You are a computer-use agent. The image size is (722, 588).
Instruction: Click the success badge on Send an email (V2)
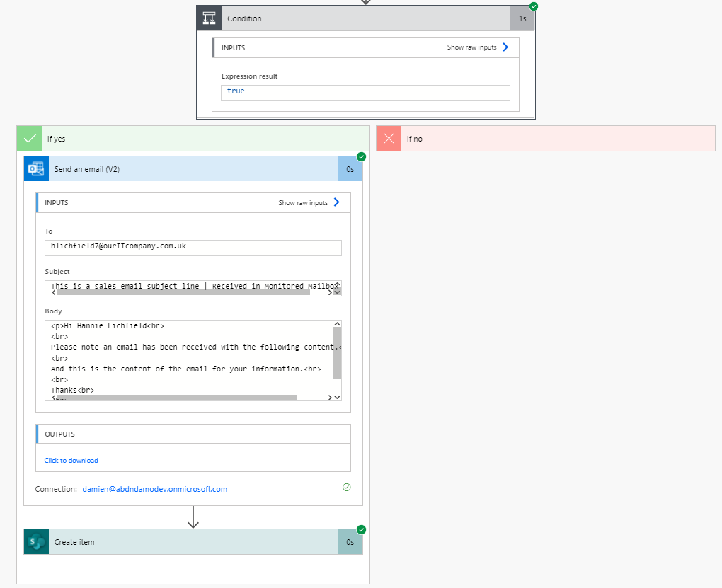coord(361,157)
